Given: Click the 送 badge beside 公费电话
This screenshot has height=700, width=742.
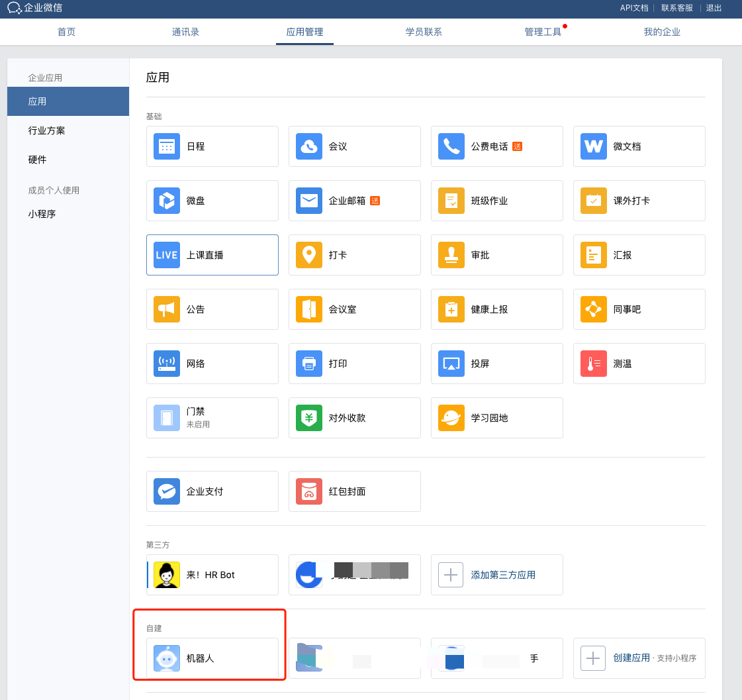Looking at the screenshot, I should click(517, 146).
